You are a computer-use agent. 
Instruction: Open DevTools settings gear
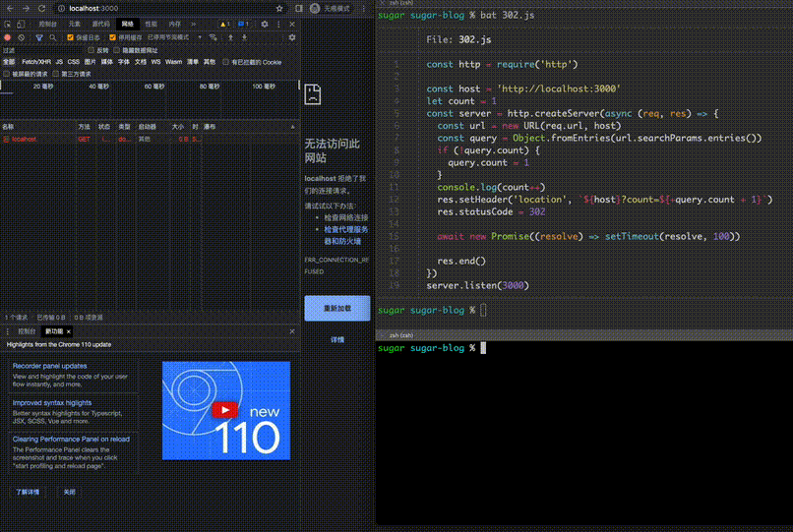coord(265,24)
